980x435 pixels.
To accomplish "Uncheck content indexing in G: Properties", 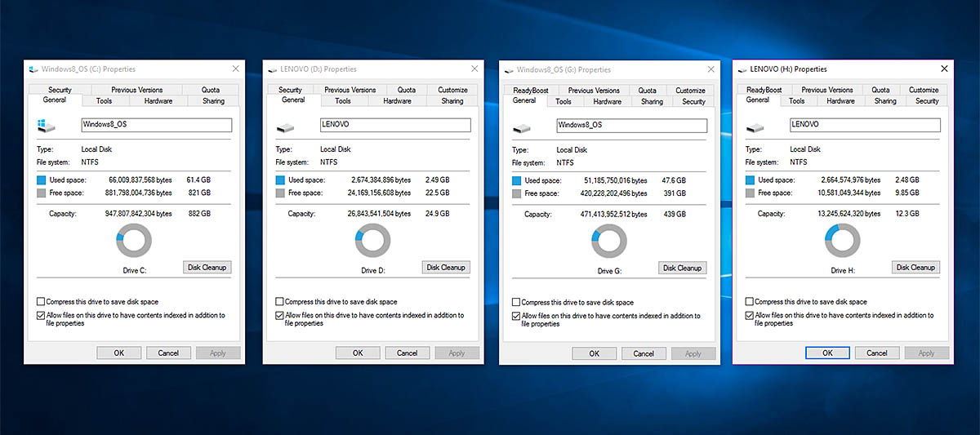I will pyautogui.click(x=516, y=316).
